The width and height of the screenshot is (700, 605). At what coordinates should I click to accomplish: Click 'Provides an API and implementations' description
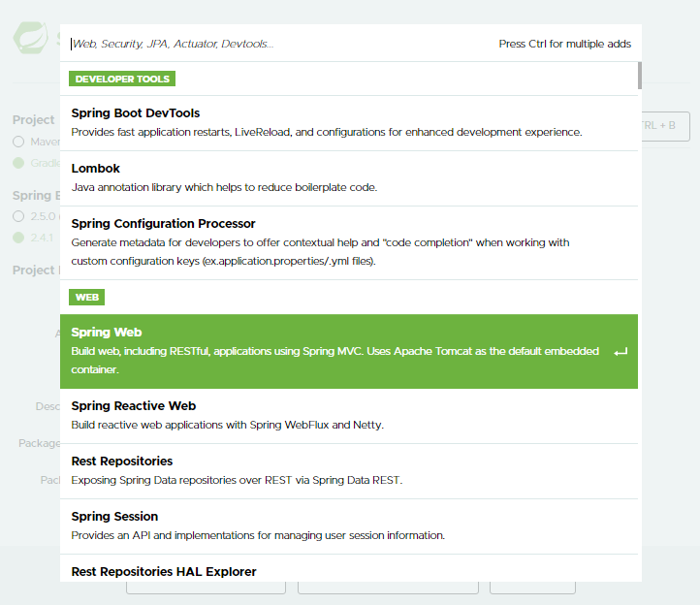258,535
